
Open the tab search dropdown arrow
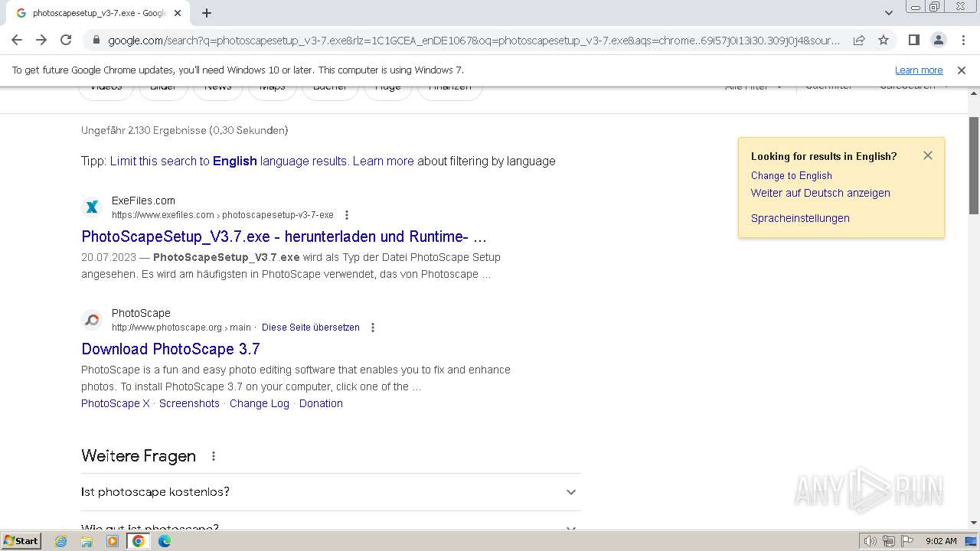(x=889, y=13)
